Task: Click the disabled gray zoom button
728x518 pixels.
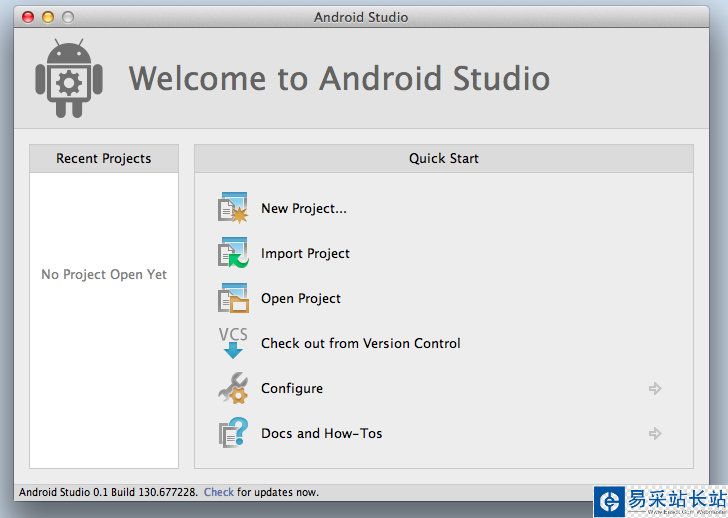Action: coord(68,17)
